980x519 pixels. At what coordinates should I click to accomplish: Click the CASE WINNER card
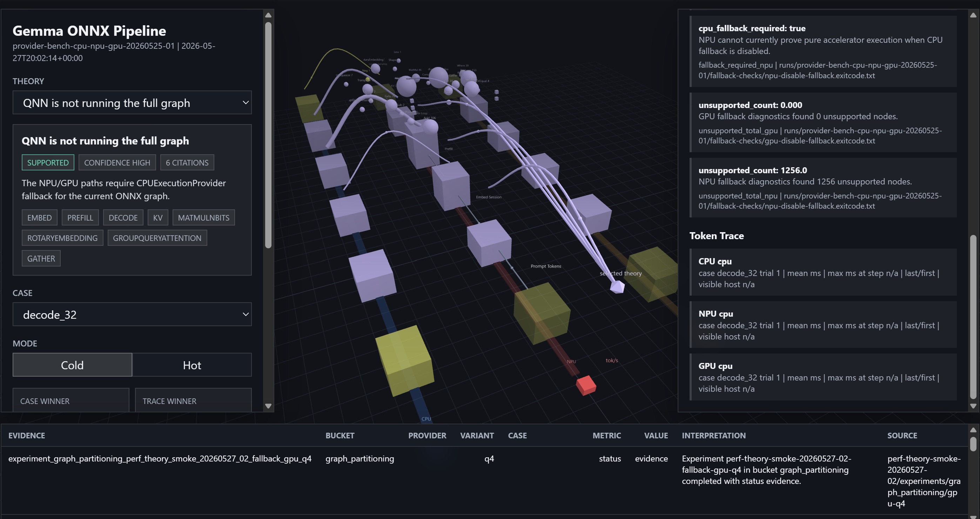click(71, 400)
